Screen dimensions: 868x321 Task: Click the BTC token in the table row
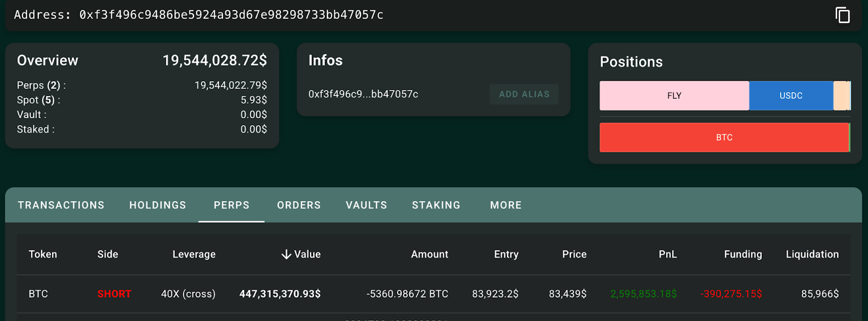point(39,294)
